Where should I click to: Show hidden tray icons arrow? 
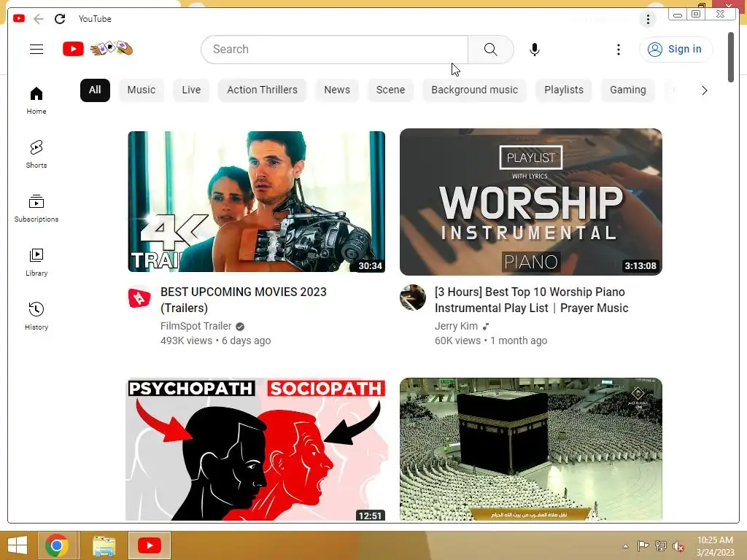(625, 546)
